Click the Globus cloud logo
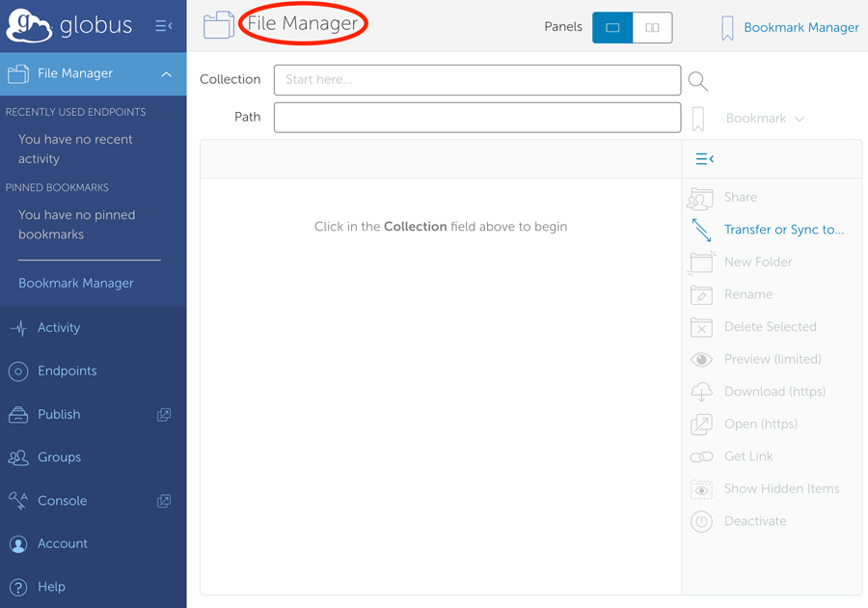Viewport: 868px width, 608px height. click(29, 25)
